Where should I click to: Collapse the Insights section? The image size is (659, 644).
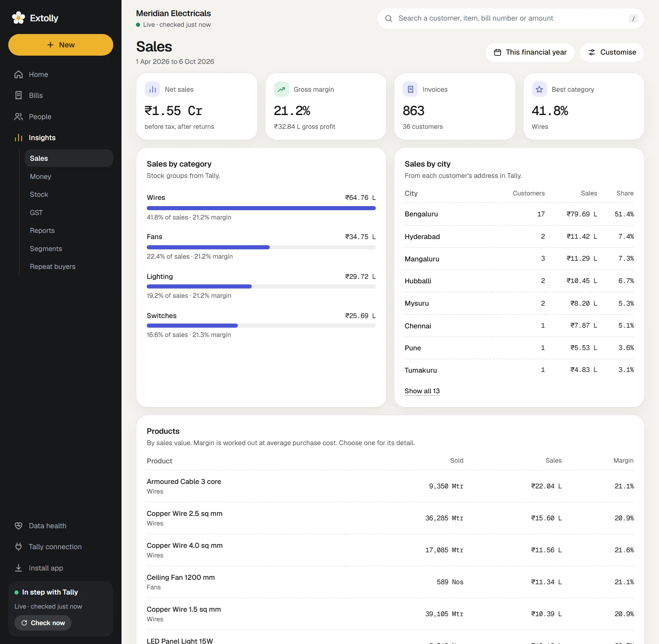61,138
